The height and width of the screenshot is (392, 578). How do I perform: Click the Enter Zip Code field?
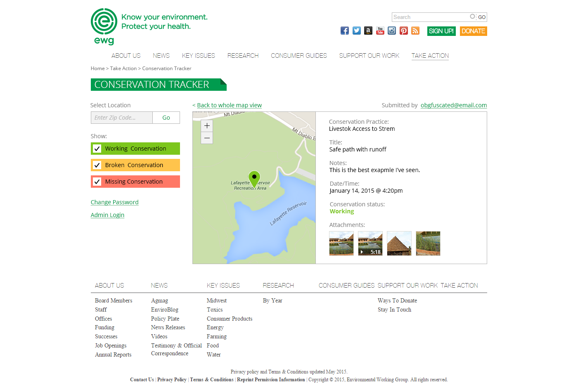(122, 118)
